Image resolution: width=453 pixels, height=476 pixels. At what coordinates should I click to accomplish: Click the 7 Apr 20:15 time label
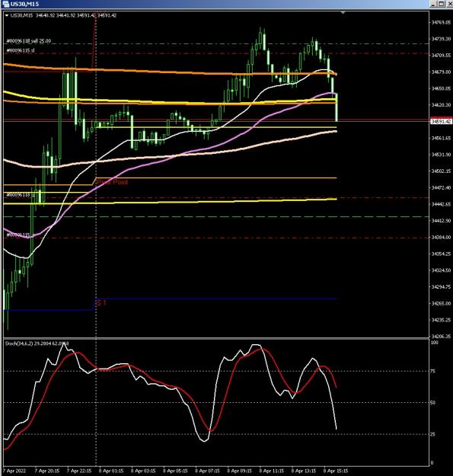tap(47, 471)
